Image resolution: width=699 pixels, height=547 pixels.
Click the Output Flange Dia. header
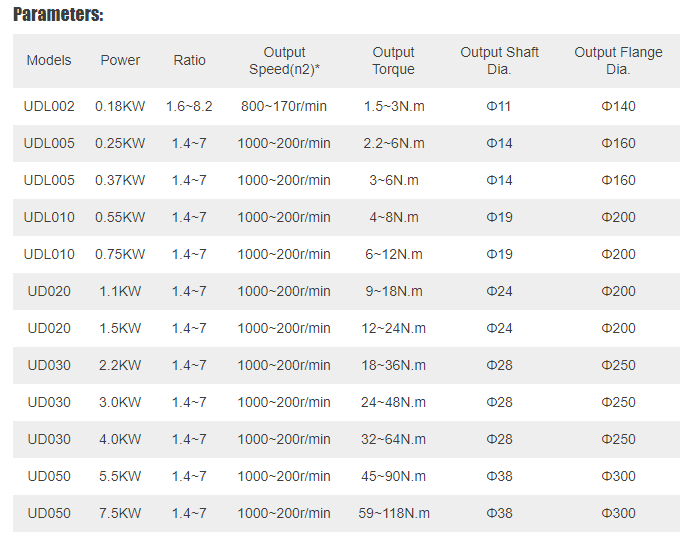618,61
